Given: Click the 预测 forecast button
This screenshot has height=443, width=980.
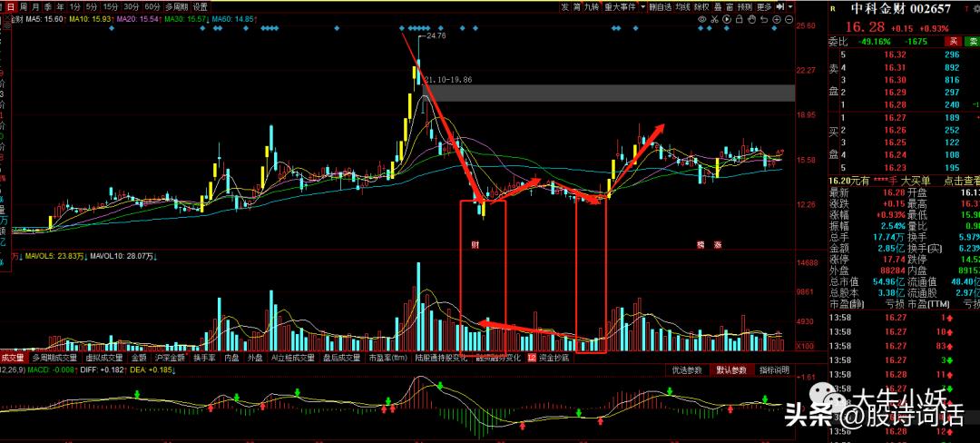Looking at the screenshot, I should coord(744,7).
